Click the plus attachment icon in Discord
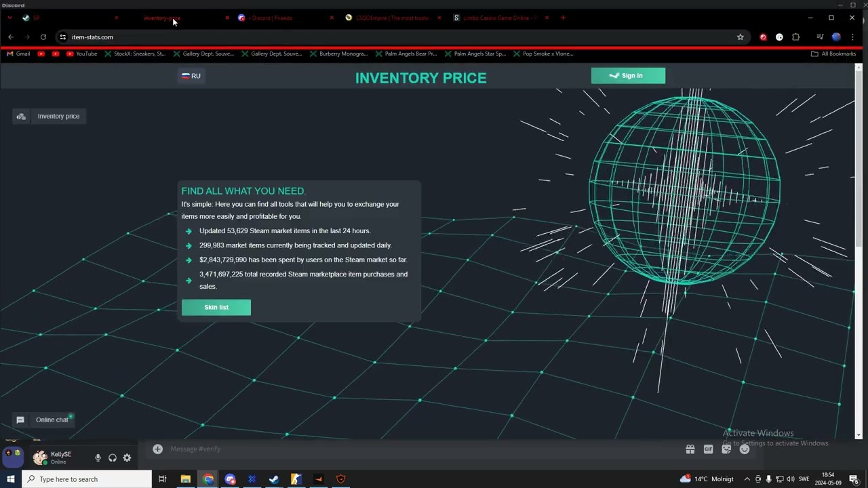 [157, 449]
